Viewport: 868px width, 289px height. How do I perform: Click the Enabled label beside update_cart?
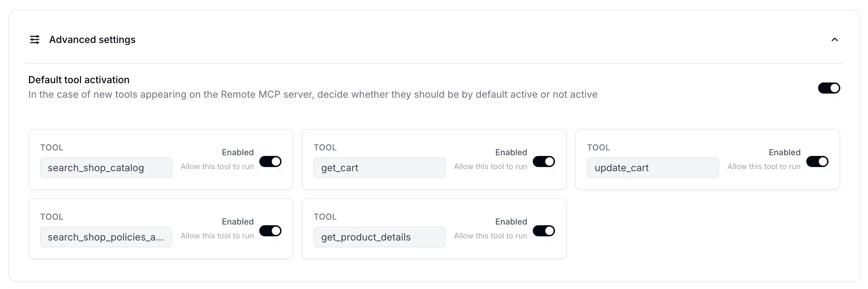[784, 152]
